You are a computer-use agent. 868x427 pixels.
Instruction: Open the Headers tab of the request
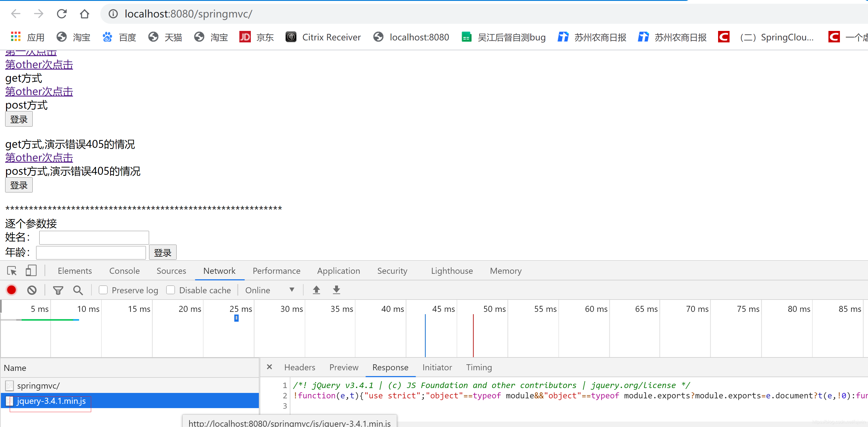coord(300,367)
